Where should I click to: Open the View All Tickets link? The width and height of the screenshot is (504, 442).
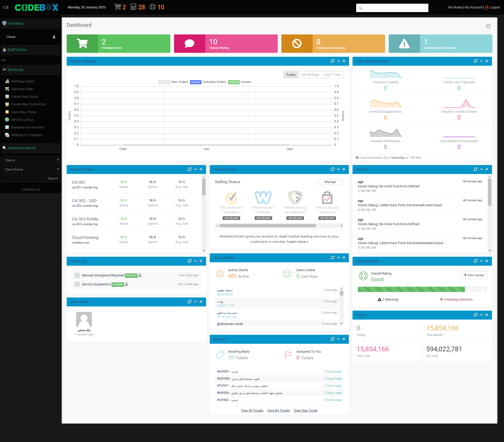tap(252, 410)
